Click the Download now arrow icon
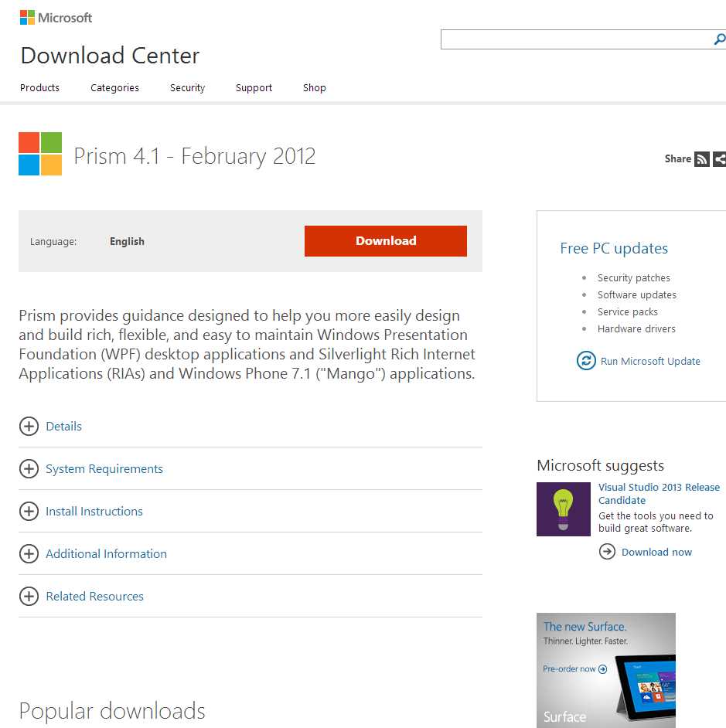The width and height of the screenshot is (726, 728). [606, 552]
